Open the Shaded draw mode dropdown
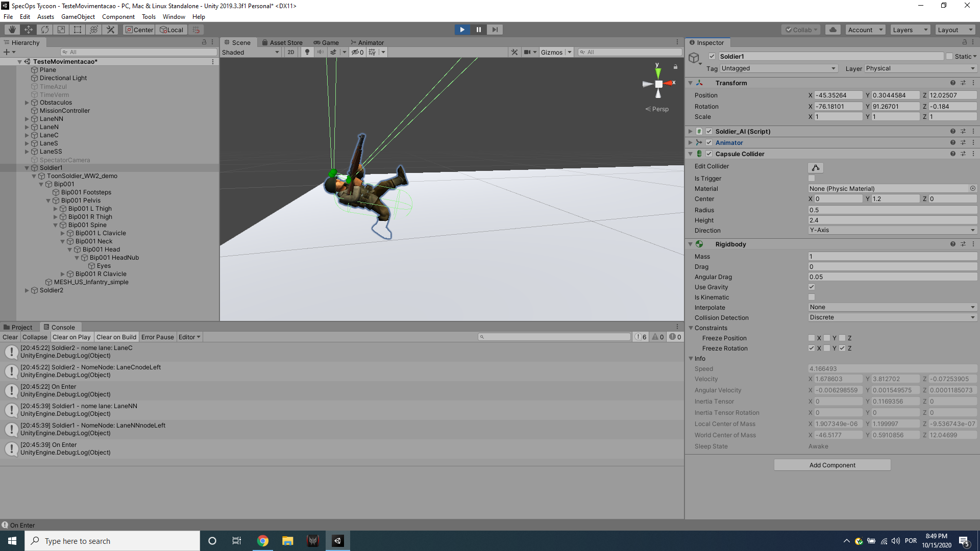980x551 pixels. click(x=250, y=52)
